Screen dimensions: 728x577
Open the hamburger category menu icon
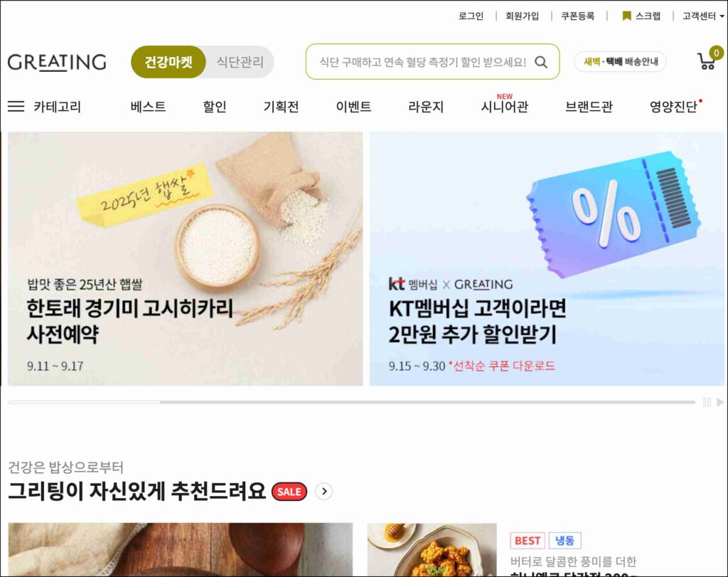coord(16,107)
